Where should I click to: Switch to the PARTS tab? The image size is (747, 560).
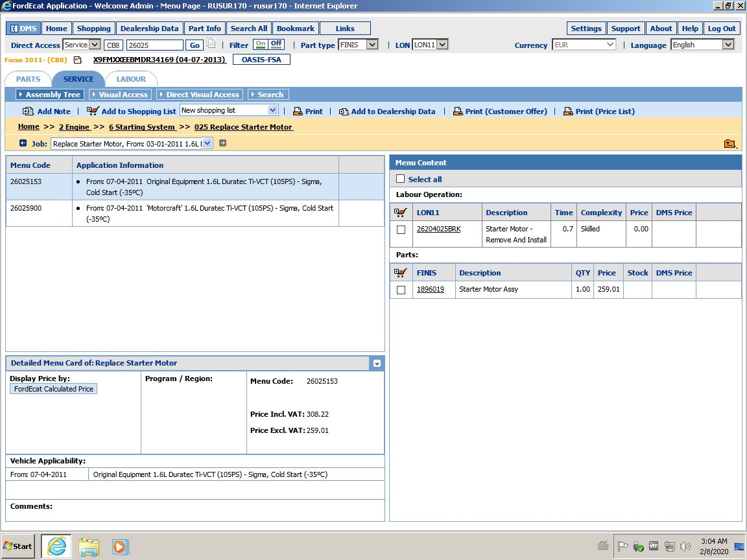[x=28, y=79]
